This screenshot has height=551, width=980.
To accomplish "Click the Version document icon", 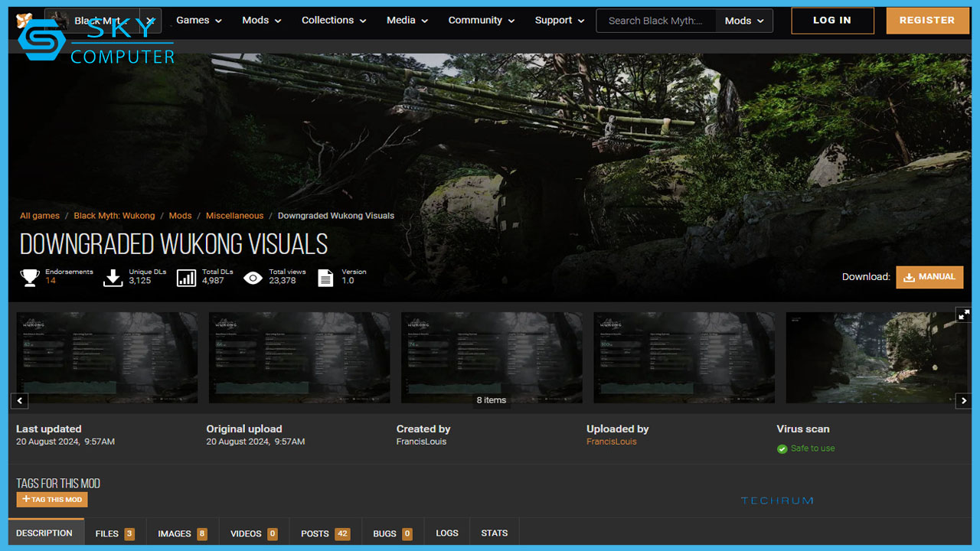I will [x=325, y=277].
